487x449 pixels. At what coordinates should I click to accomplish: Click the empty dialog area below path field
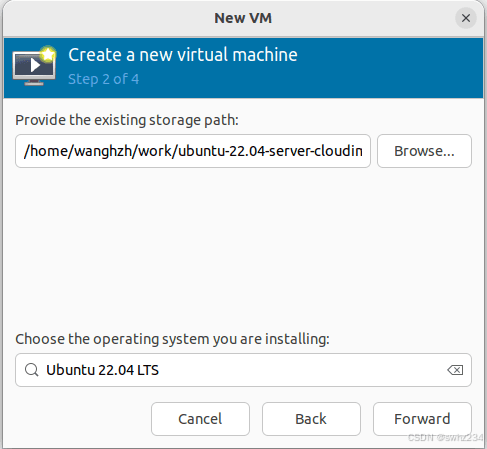coord(243,248)
